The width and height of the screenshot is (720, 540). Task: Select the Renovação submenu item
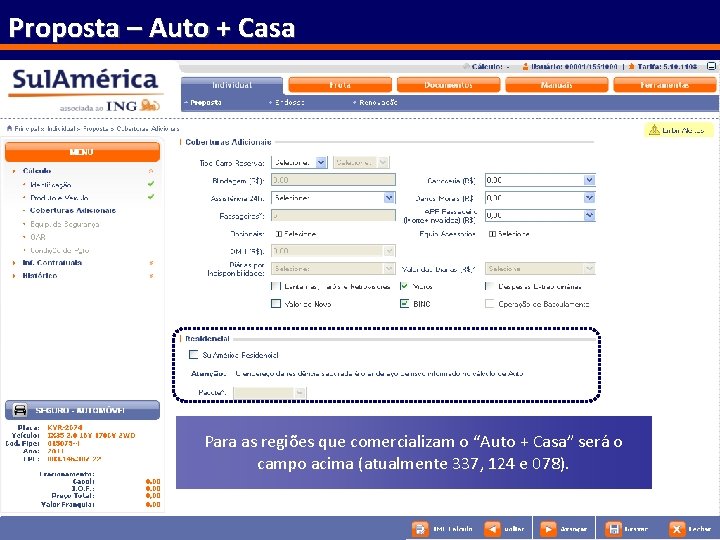[x=378, y=102]
